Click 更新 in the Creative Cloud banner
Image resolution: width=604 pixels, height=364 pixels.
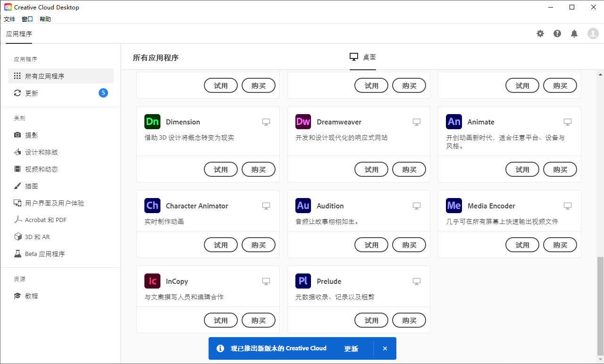tap(351, 348)
